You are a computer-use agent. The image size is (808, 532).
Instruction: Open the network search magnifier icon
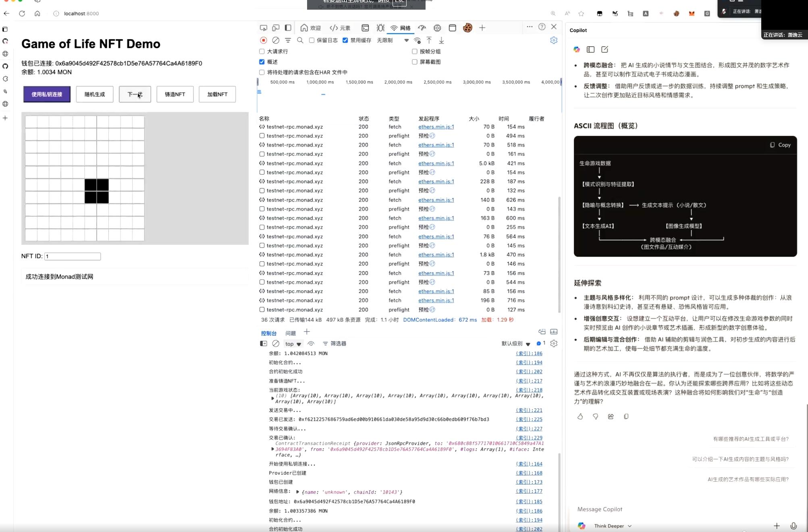(300, 40)
